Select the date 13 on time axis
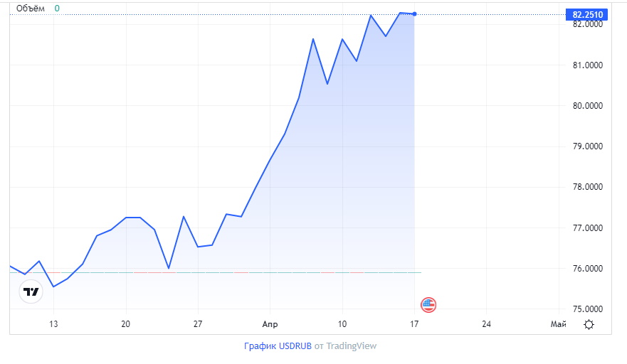This screenshot has width=627, height=364. click(x=53, y=324)
